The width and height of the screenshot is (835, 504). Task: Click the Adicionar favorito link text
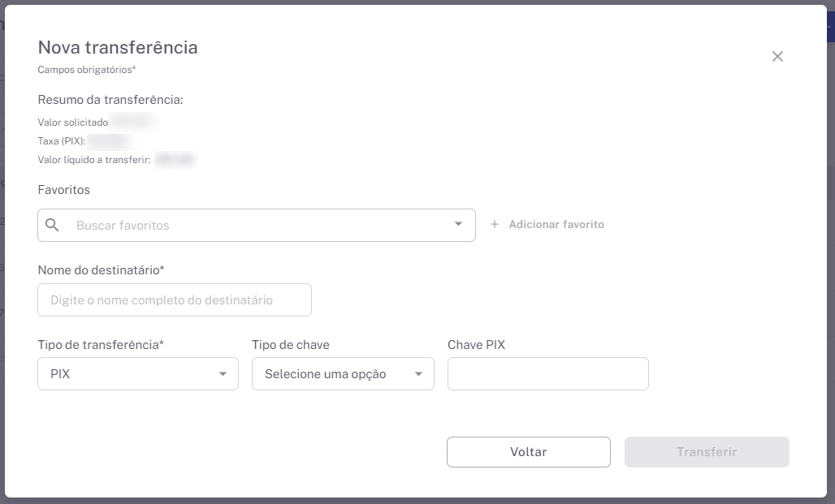tap(556, 225)
